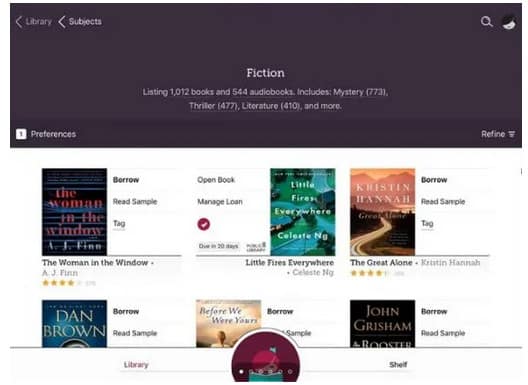Click the Refine filter icon

pos(512,134)
